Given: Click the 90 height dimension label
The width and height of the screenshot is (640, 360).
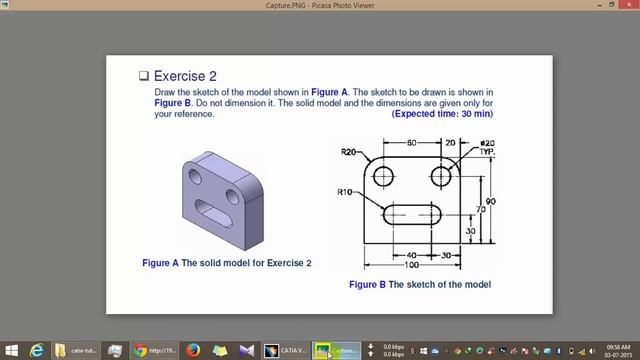Looking at the screenshot, I should click(490, 201).
